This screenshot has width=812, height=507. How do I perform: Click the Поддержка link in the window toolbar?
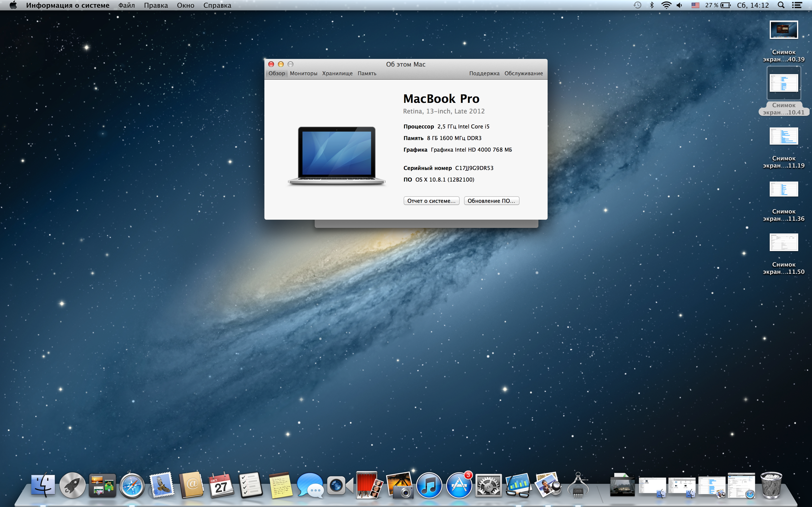tap(484, 73)
